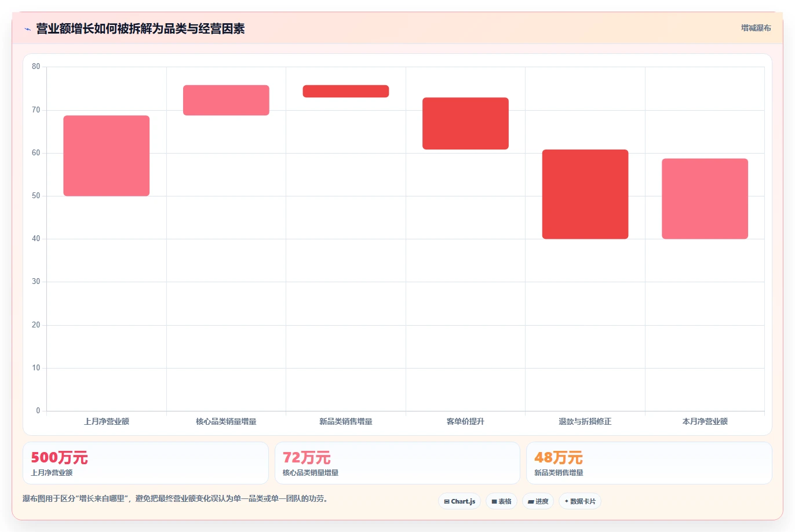Click the x-axis label 上月净营业额
This screenshot has height=532, width=795.
[x=107, y=421]
